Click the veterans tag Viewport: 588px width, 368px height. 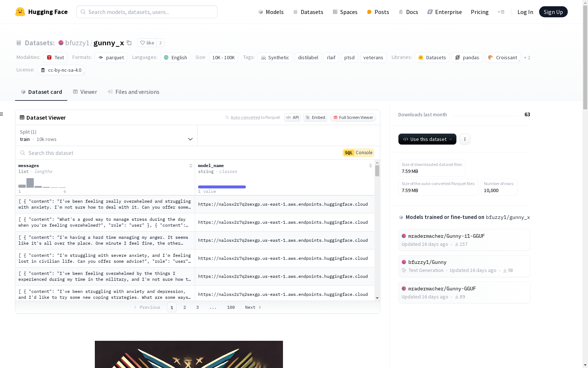(373, 57)
